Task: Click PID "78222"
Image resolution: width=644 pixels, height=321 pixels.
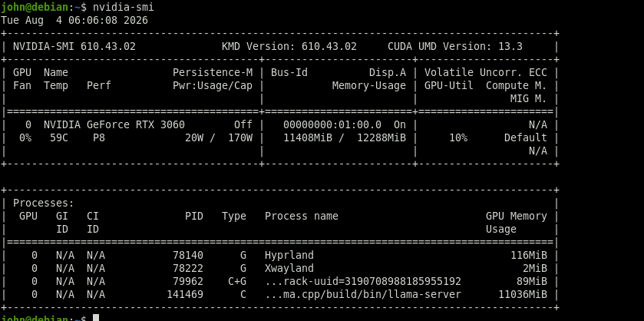Action: click(x=188, y=269)
